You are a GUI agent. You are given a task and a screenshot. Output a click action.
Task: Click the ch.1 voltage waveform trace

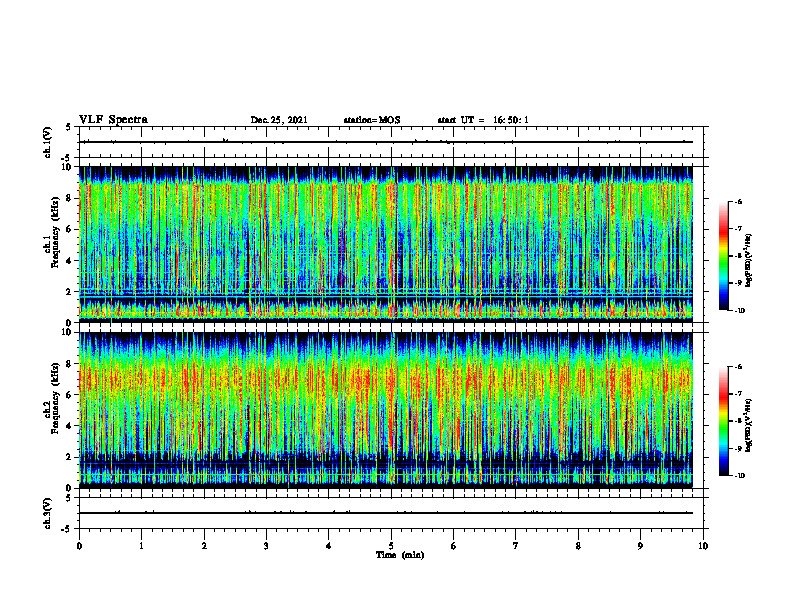[386, 142]
